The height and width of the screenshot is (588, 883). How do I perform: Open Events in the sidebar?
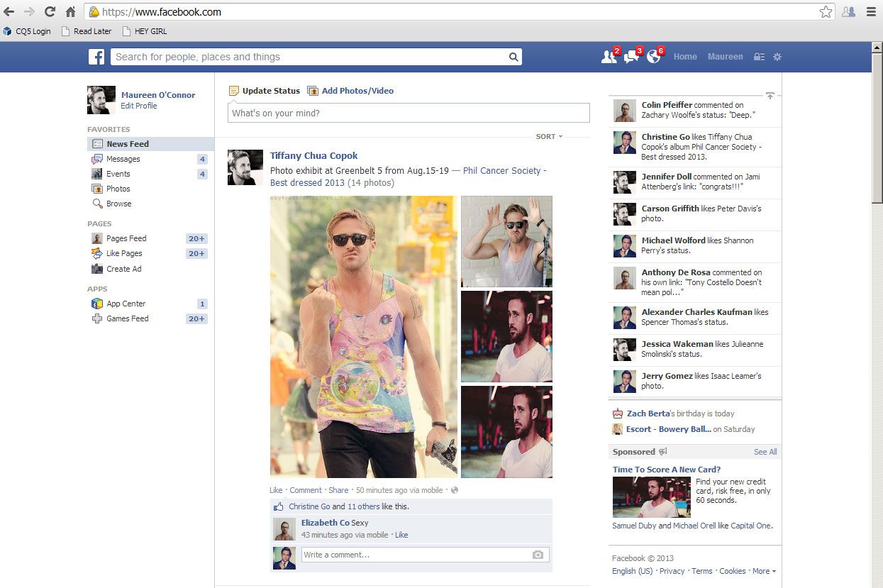point(118,174)
